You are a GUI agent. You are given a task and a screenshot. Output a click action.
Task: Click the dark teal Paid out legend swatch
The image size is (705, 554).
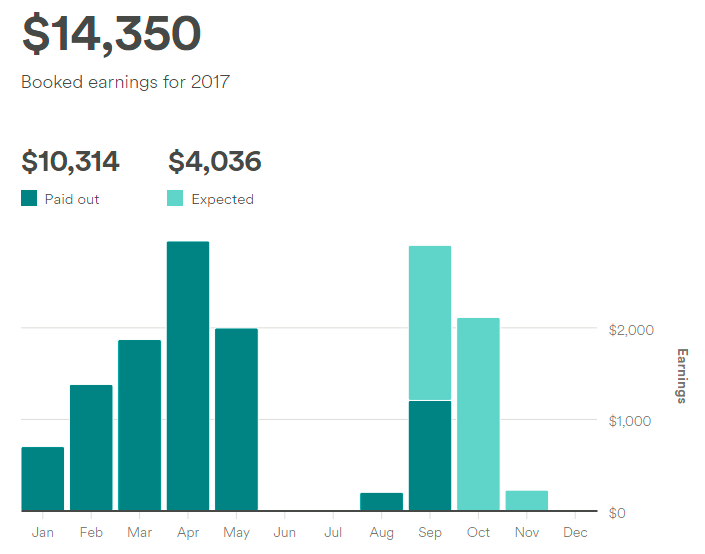click(x=29, y=198)
